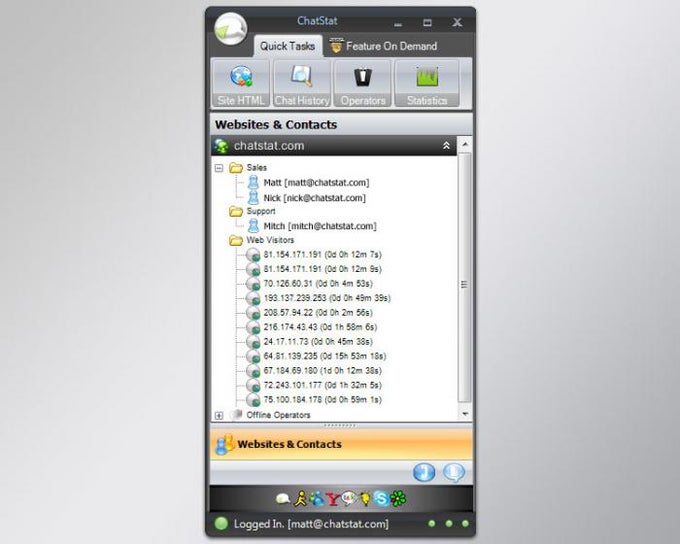Click the chatstat.com site header bar
680x544 pixels.
tap(333, 146)
